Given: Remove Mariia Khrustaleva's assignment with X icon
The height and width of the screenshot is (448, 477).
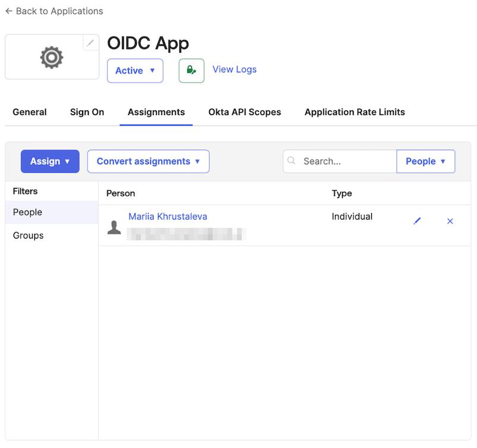Looking at the screenshot, I should (x=450, y=221).
